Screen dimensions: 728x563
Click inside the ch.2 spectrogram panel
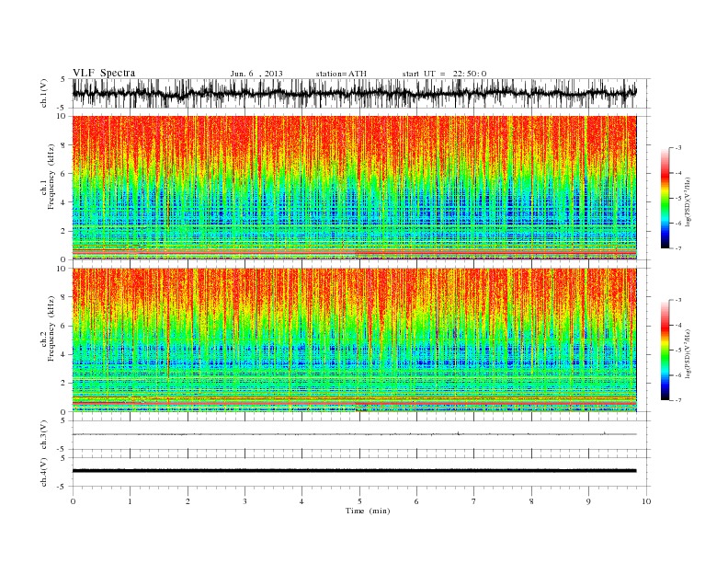pos(354,340)
